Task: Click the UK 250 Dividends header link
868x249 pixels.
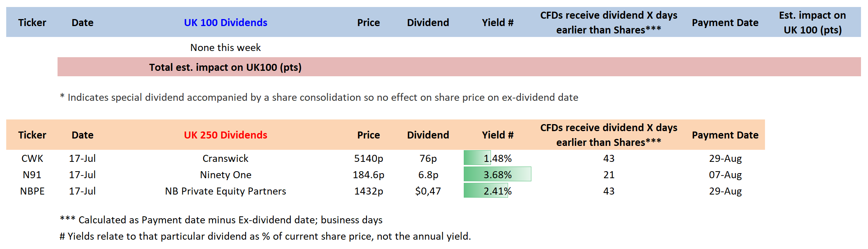Action: (x=225, y=135)
